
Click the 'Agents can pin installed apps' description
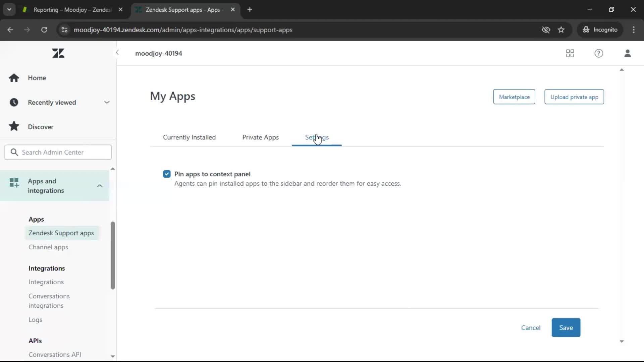click(x=288, y=184)
